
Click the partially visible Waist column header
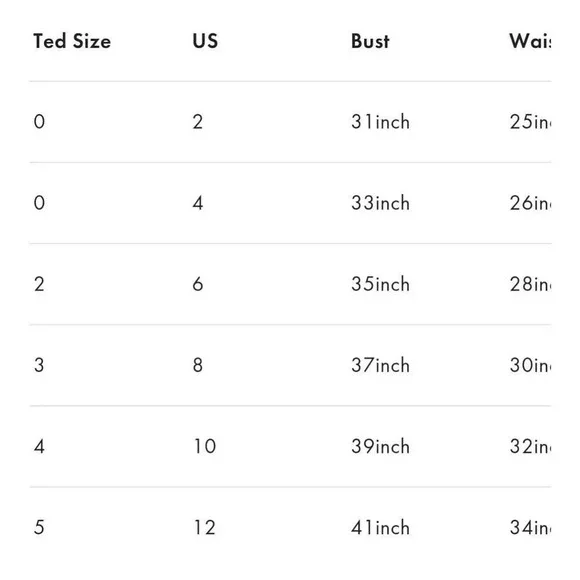(530, 41)
